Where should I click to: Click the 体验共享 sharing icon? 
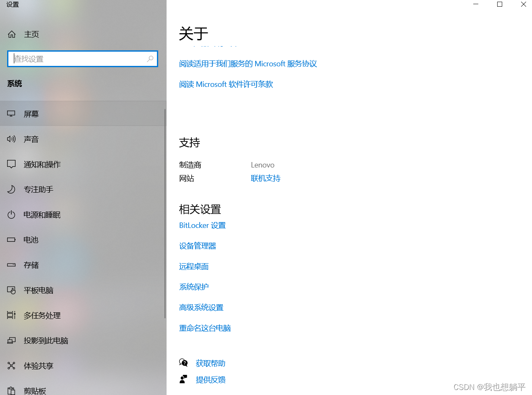11,366
